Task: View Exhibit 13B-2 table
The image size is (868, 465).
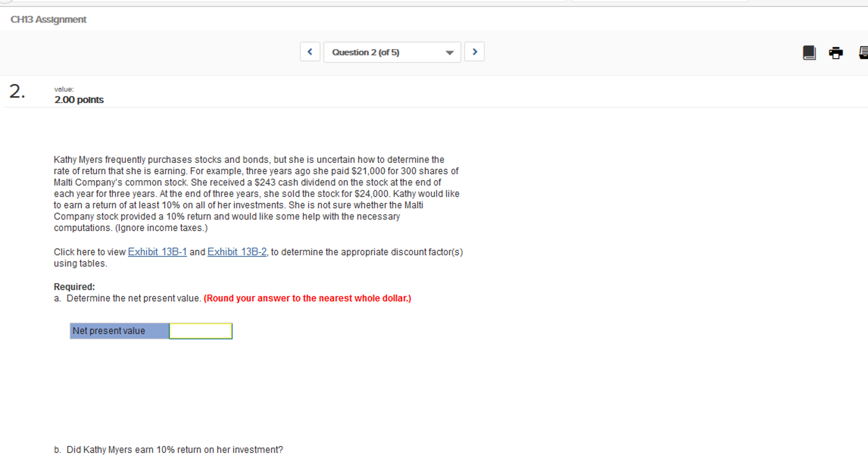Action: pyautogui.click(x=237, y=252)
